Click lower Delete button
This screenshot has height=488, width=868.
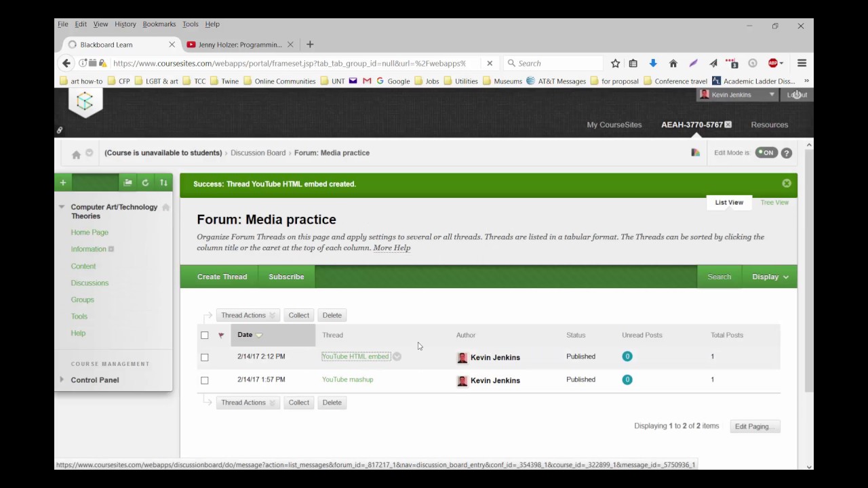point(332,403)
